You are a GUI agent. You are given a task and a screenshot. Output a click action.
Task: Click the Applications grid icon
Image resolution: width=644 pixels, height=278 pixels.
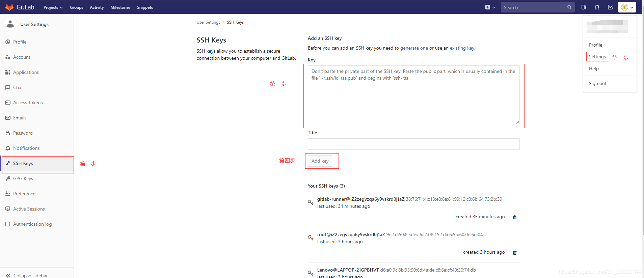point(8,72)
